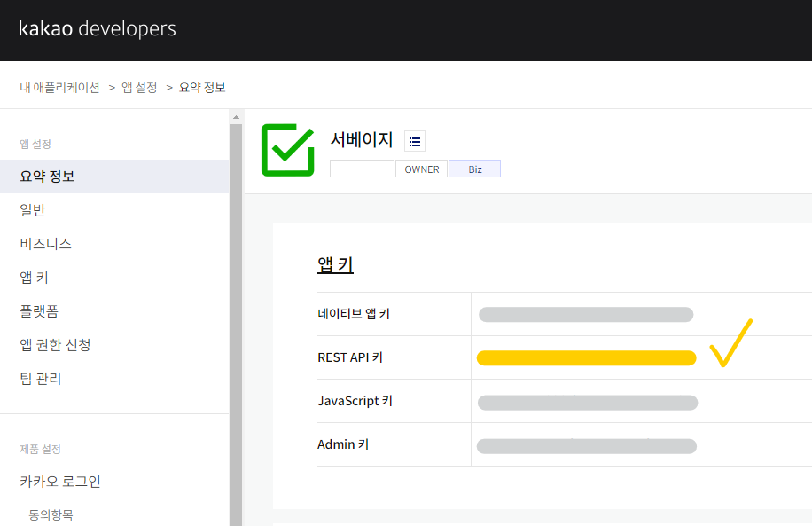Click the Admin 키 label
The height and width of the screenshot is (526, 812).
(343, 444)
